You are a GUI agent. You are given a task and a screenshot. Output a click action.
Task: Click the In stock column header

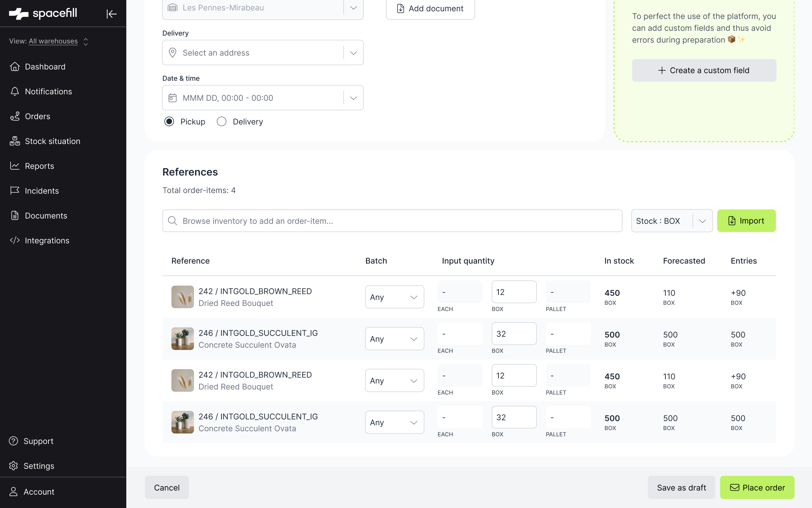[x=619, y=261]
